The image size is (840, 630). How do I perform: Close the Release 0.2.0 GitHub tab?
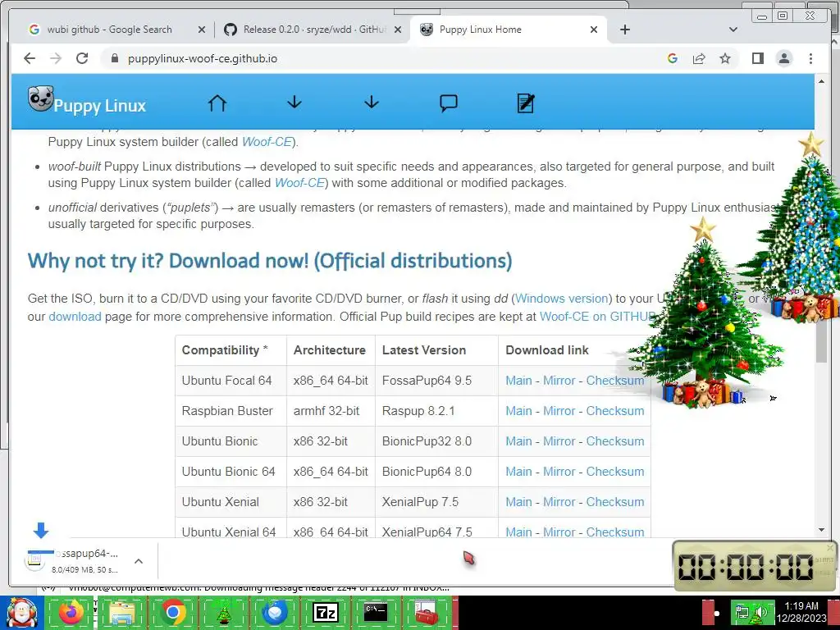point(398,30)
